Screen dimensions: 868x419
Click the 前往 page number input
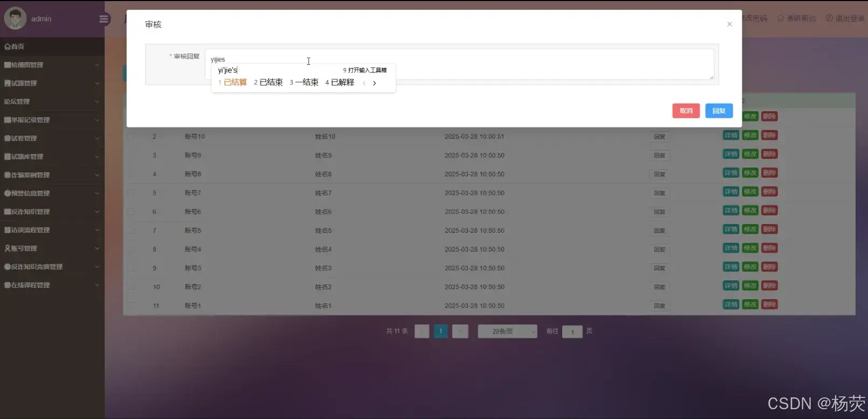tap(572, 332)
